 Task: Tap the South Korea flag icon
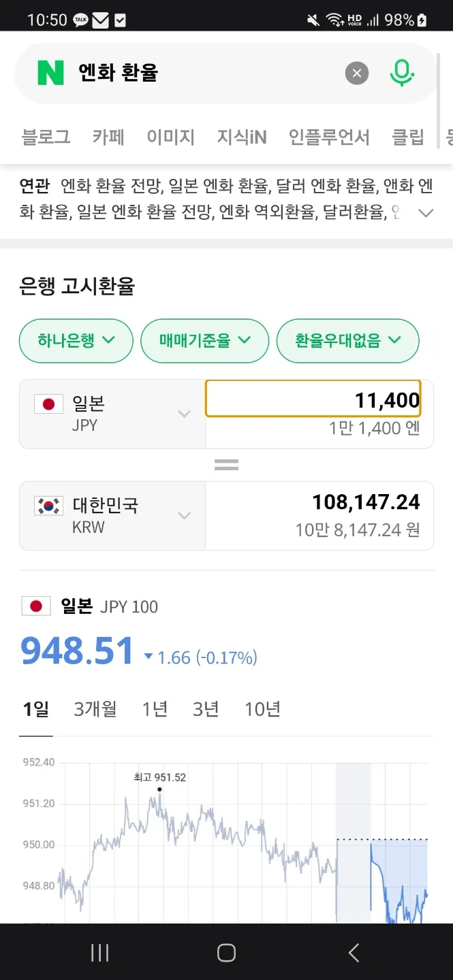[49, 506]
